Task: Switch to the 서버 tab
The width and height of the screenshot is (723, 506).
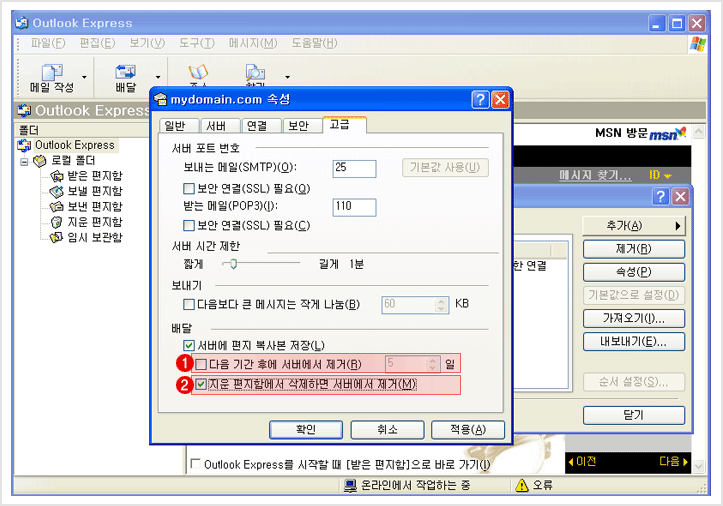Action: coord(216,126)
